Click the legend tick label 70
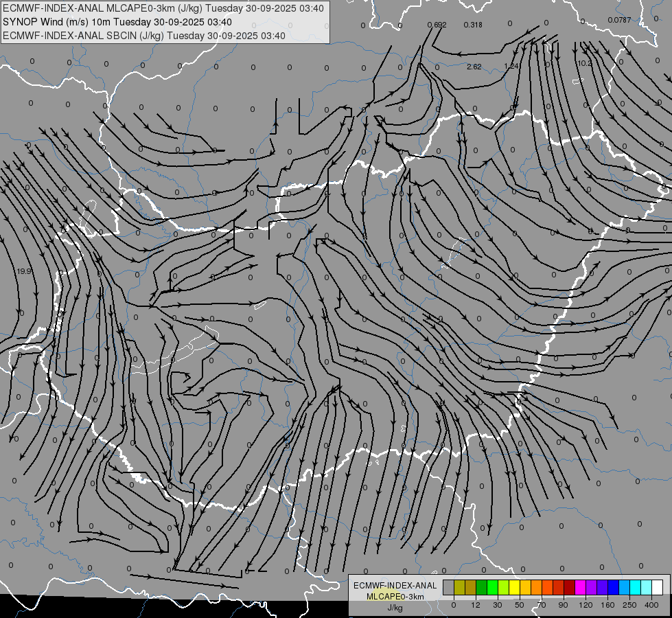The image size is (672, 618). coord(542,605)
